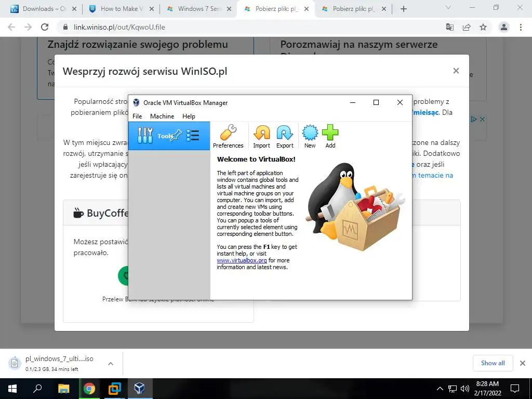Close the downloads bar
Viewport: 532px width, 399px height.
(523, 363)
